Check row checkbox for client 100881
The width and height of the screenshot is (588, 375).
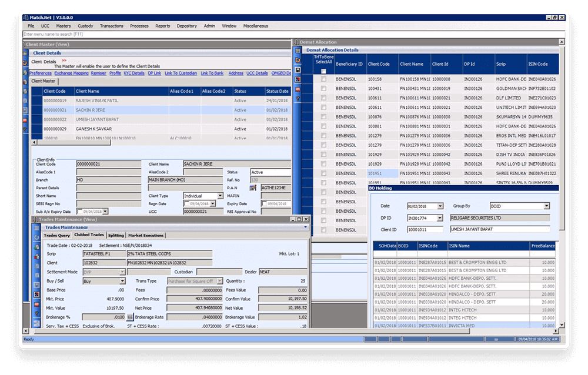click(323, 126)
